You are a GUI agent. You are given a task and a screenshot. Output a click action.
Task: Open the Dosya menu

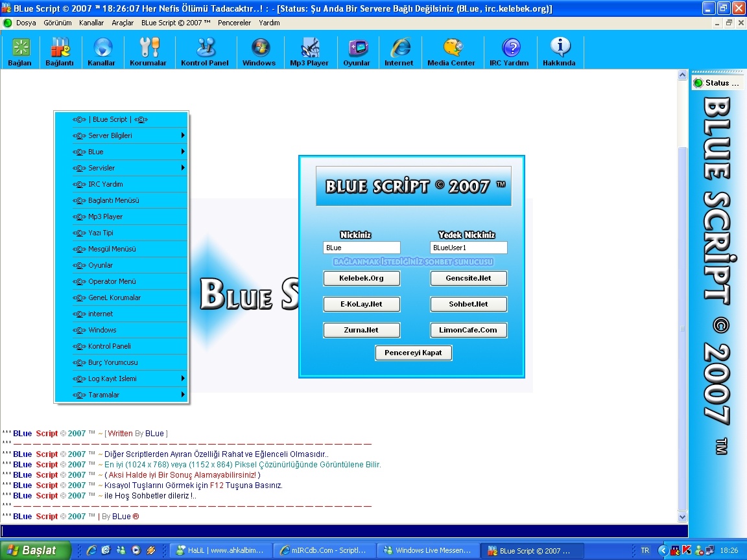[26, 23]
